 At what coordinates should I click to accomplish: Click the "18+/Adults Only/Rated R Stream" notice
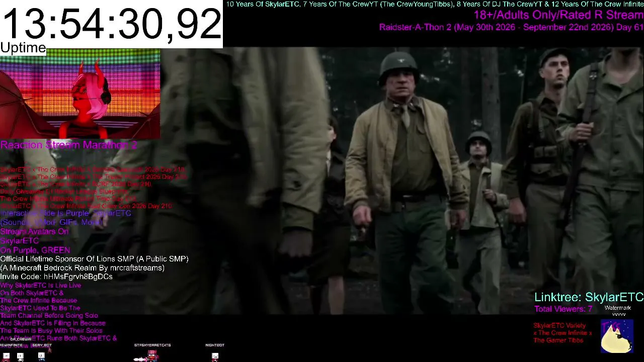pyautogui.click(x=558, y=16)
